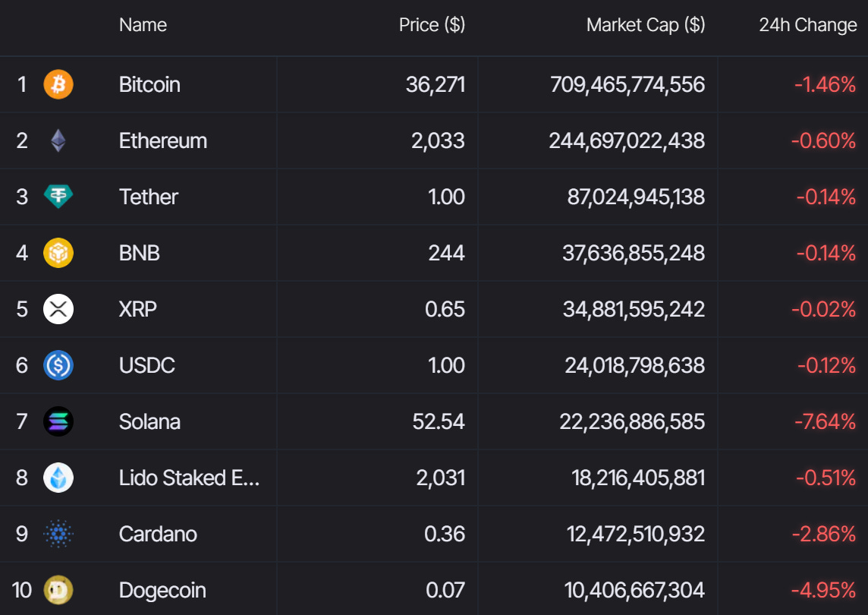This screenshot has width=868, height=615.
Task: Open the Tether name link
Action: point(149,197)
